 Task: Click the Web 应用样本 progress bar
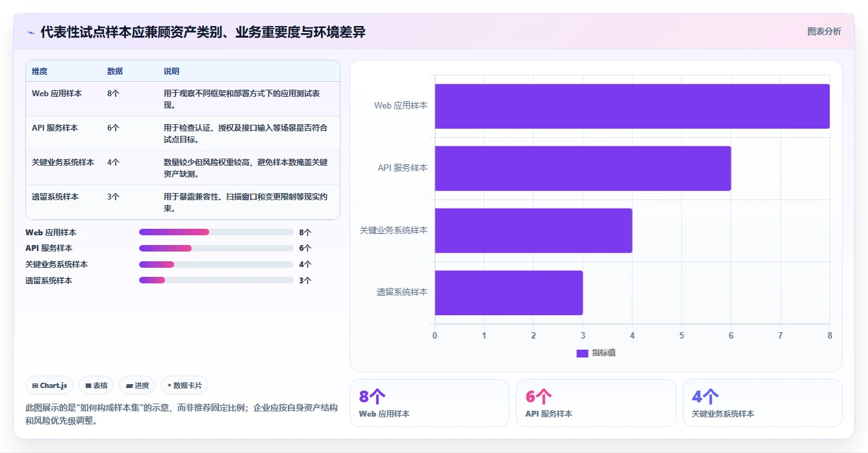(216, 232)
